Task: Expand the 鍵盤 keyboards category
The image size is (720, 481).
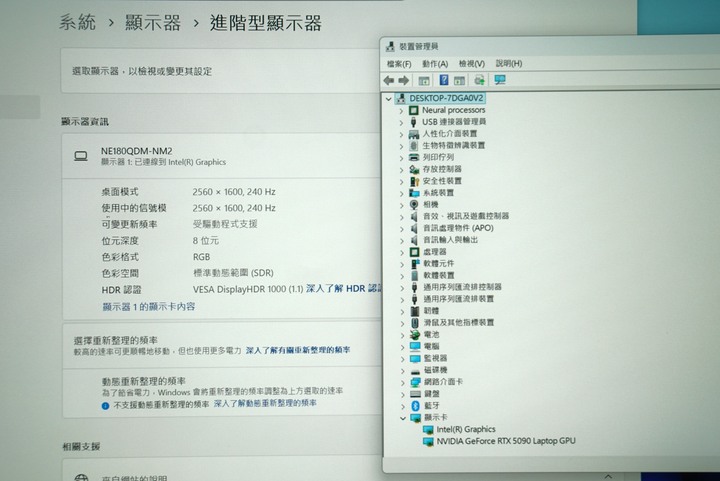Action: [401, 393]
